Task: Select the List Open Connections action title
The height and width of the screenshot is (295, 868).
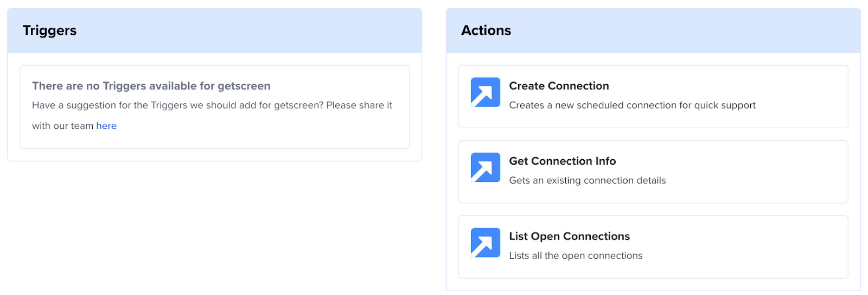Action: (569, 236)
